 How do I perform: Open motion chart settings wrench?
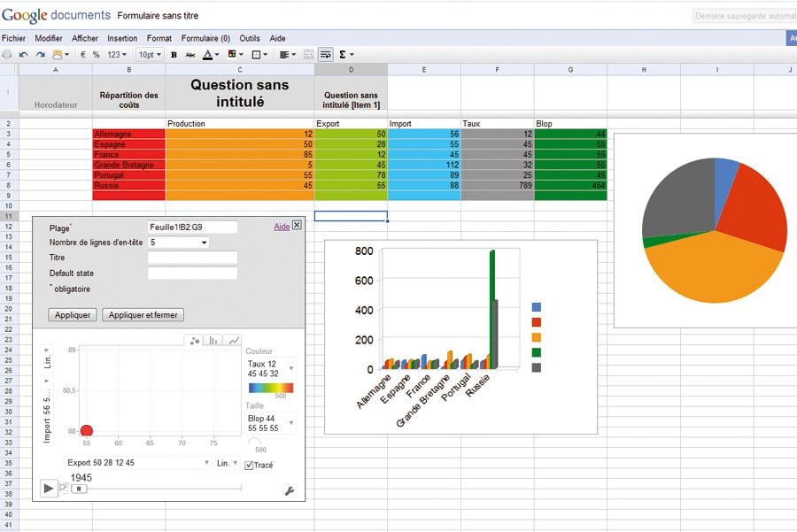pos(289,490)
